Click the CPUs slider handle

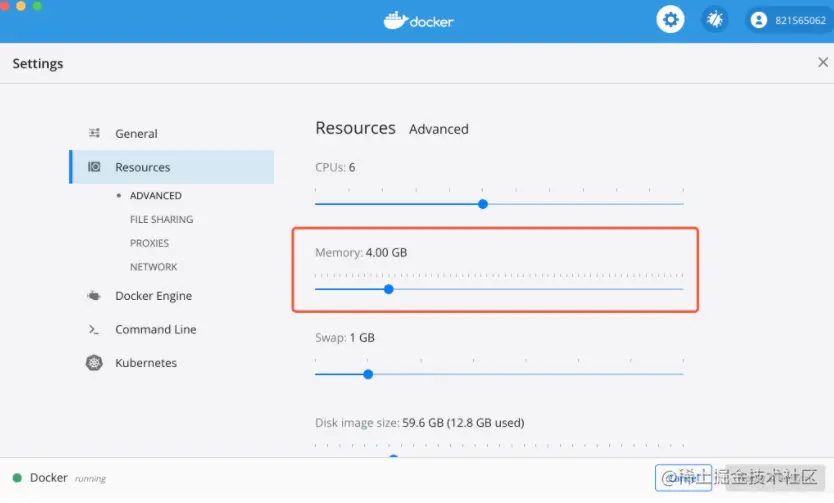pos(482,204)
